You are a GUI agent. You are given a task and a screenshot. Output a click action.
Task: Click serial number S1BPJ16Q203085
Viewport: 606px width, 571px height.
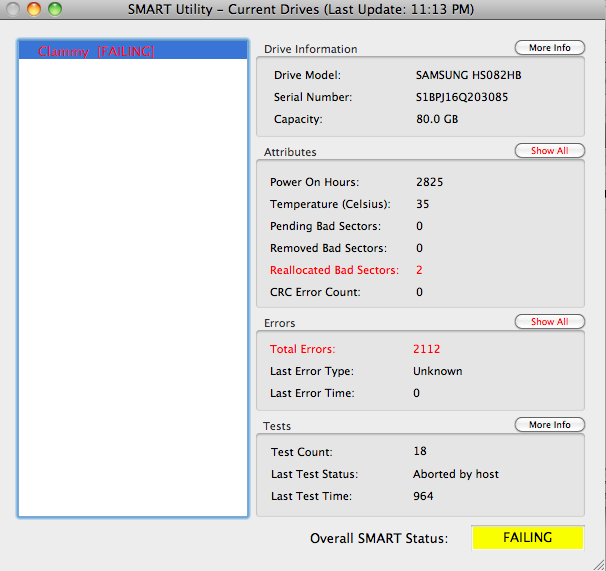click(462, 97)
